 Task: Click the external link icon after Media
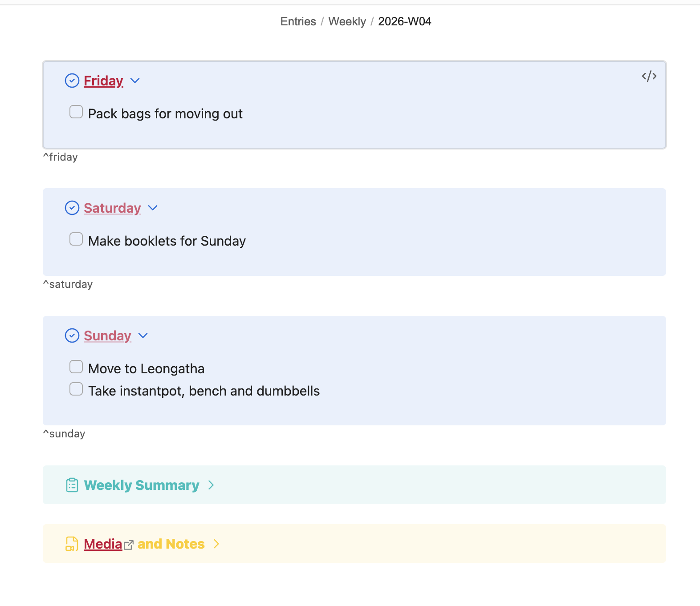tap(129, 545)
